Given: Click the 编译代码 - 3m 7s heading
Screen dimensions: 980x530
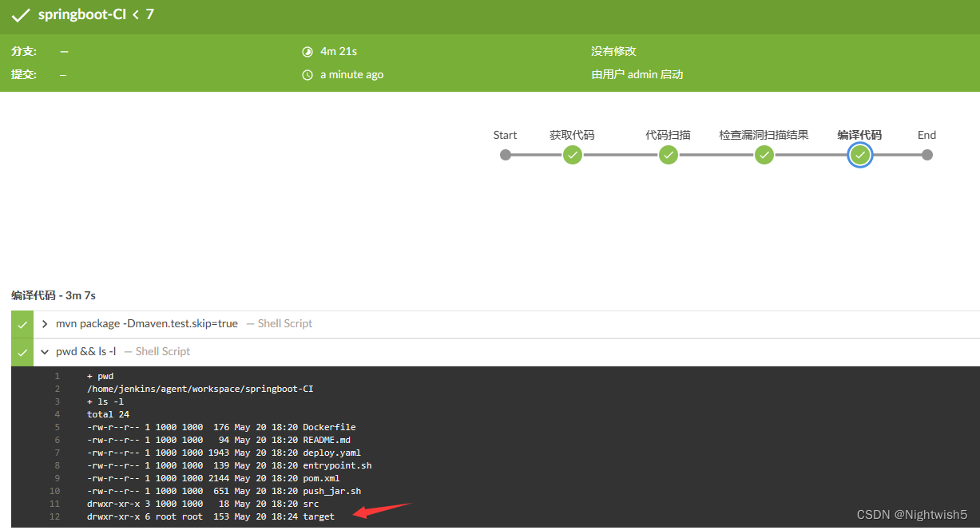Looking at the screenshot, I should (54, 295).
